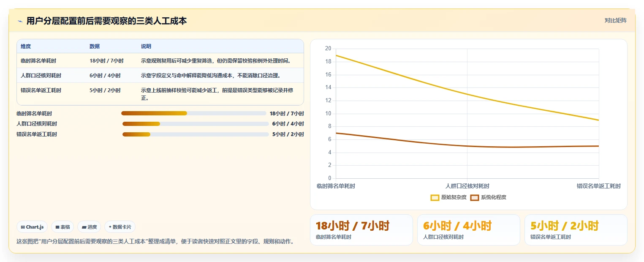Click the 临时筛名单耗时 progress bar

[194, 113]
